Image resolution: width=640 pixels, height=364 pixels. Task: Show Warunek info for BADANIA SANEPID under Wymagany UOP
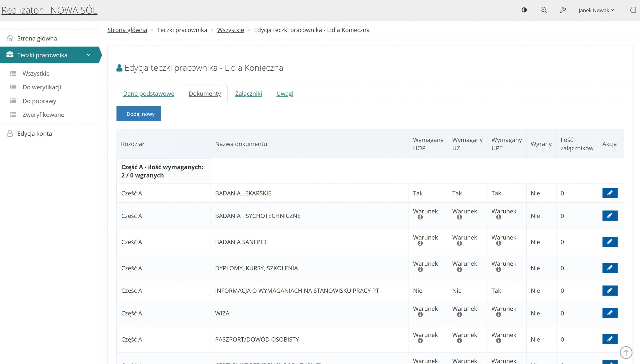pyautogui.click(x=420, y=243)
